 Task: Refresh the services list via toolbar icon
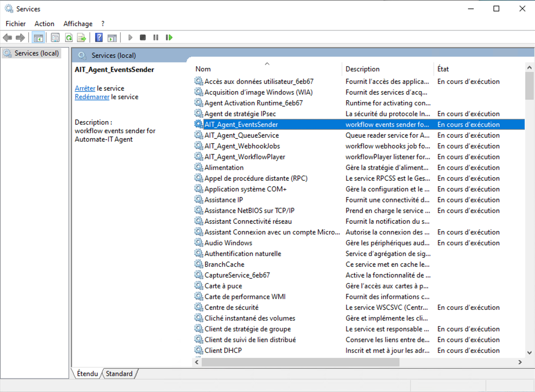[x=69, y=37]
